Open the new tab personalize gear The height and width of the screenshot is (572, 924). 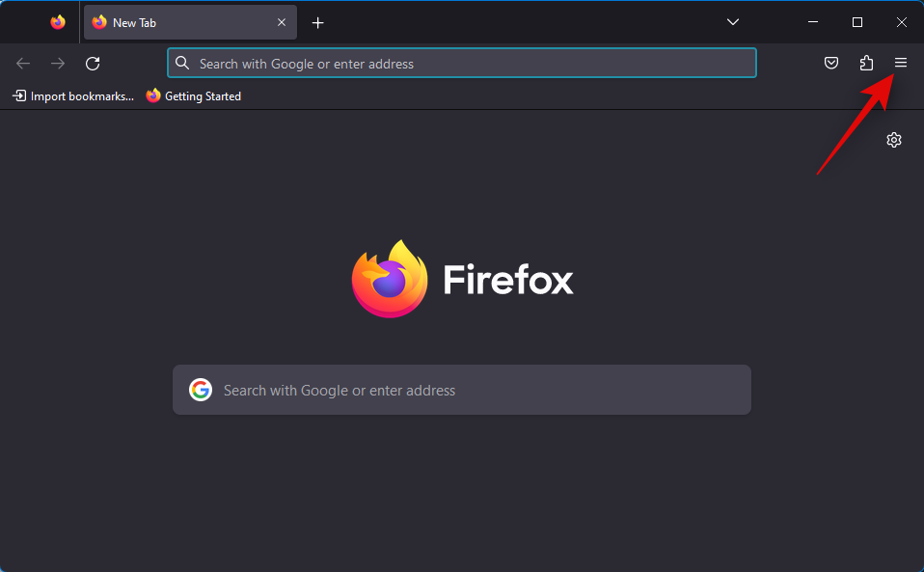[894, 140]
